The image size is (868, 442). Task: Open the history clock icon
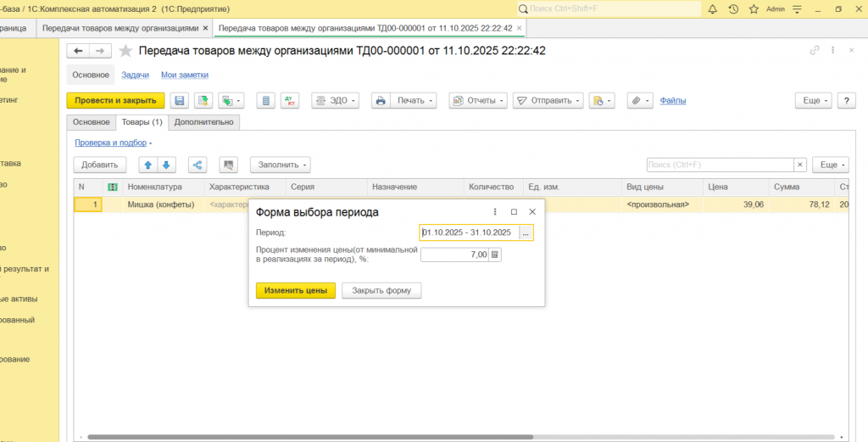click(x=733, y=8)
